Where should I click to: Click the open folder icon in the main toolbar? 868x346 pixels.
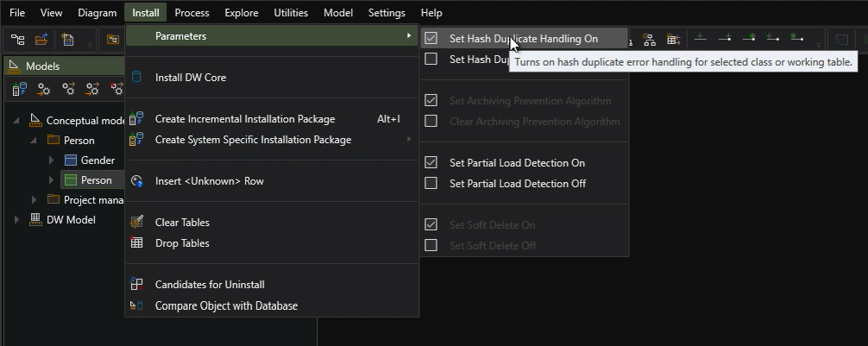41,40
